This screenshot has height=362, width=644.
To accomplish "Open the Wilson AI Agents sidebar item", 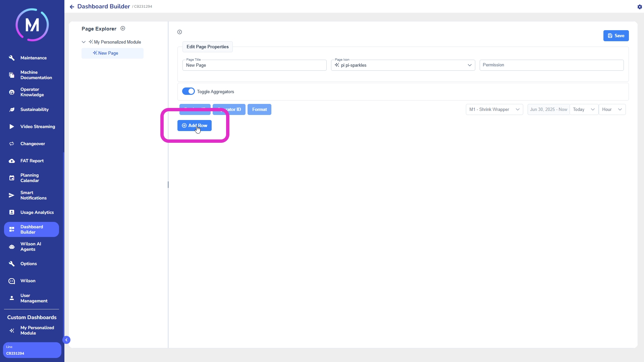I will pyautogui.click(x=31, y=247).
